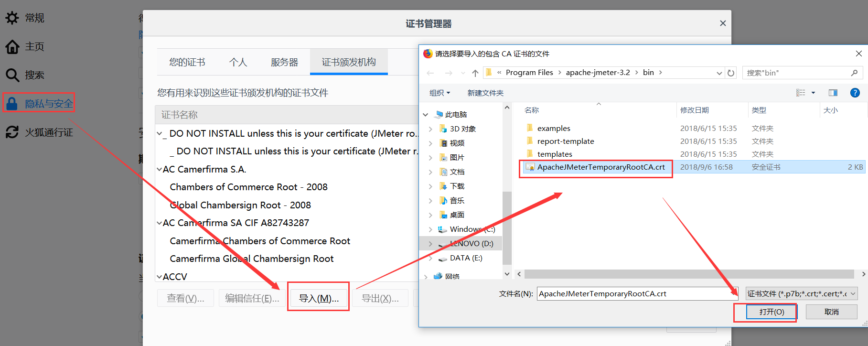Click horizontal scrollbar in file list
This screenshot has height=346, width=868.
(689, 274)
